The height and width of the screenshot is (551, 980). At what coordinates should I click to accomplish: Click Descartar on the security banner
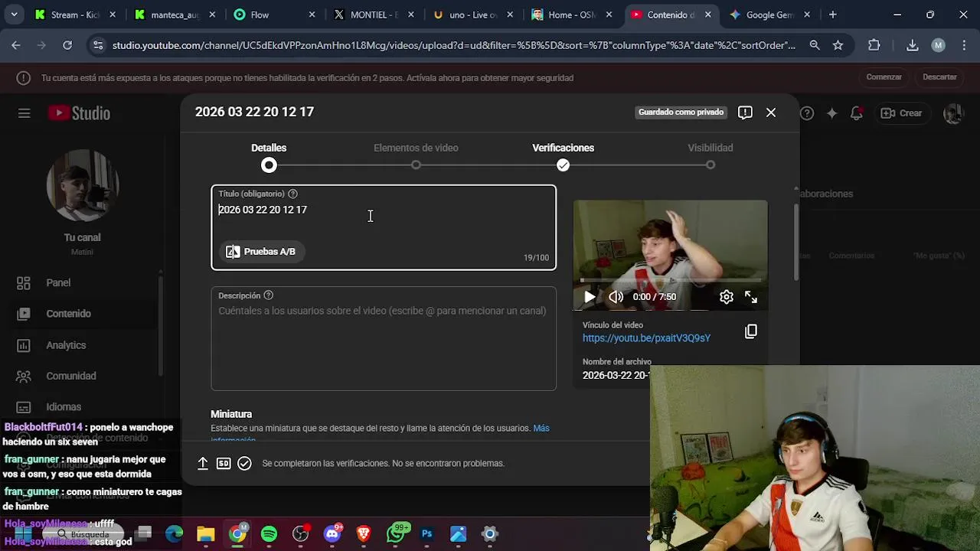(x=939, y=77)
